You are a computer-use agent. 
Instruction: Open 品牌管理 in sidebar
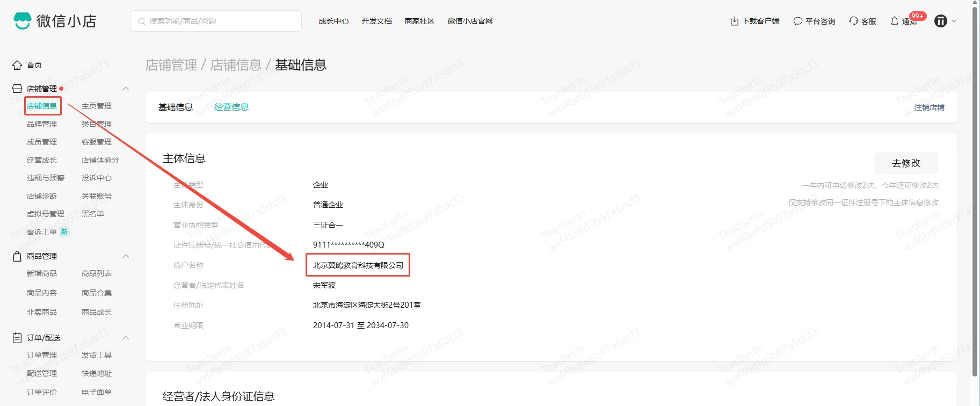click(42, 124)
